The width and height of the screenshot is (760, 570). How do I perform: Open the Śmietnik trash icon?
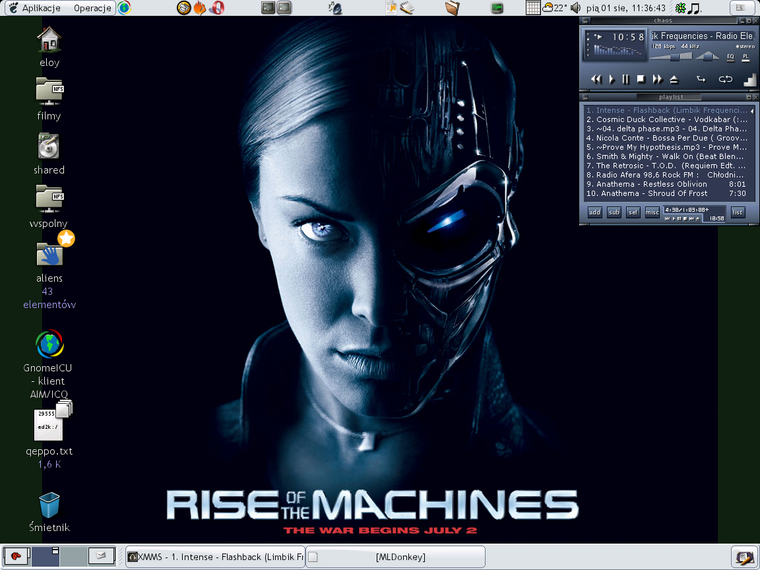(x=49, y=505)
